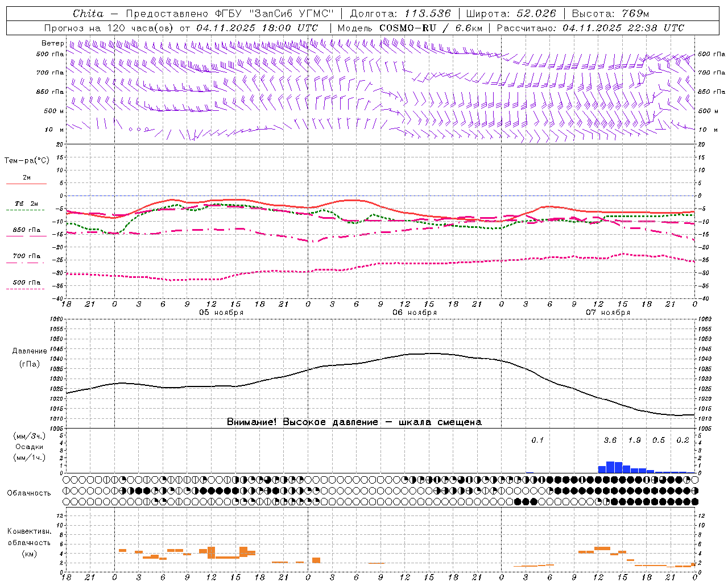This screenshot has height=582, width=728.
Task: Click the 'Прогноз на 120 часа(ов)' forecast label
Action: click(x=109, y=28)
